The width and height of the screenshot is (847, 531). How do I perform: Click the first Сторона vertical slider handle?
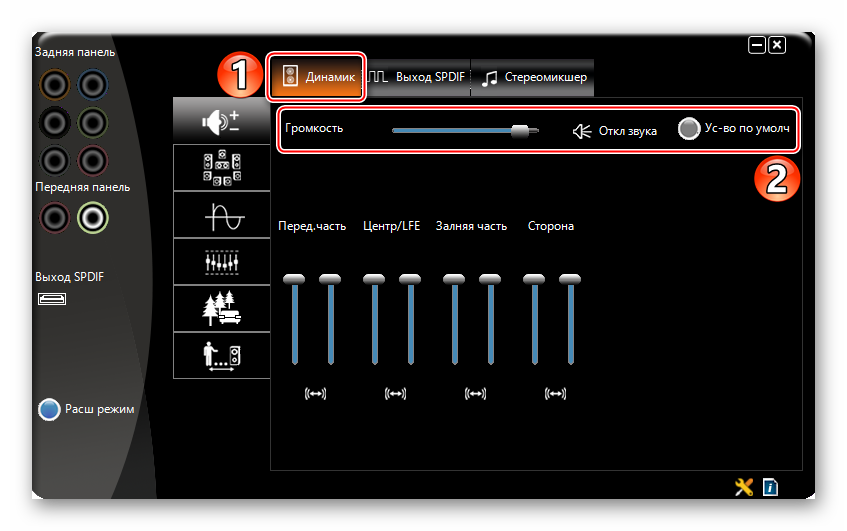click(x=534, y=279)
